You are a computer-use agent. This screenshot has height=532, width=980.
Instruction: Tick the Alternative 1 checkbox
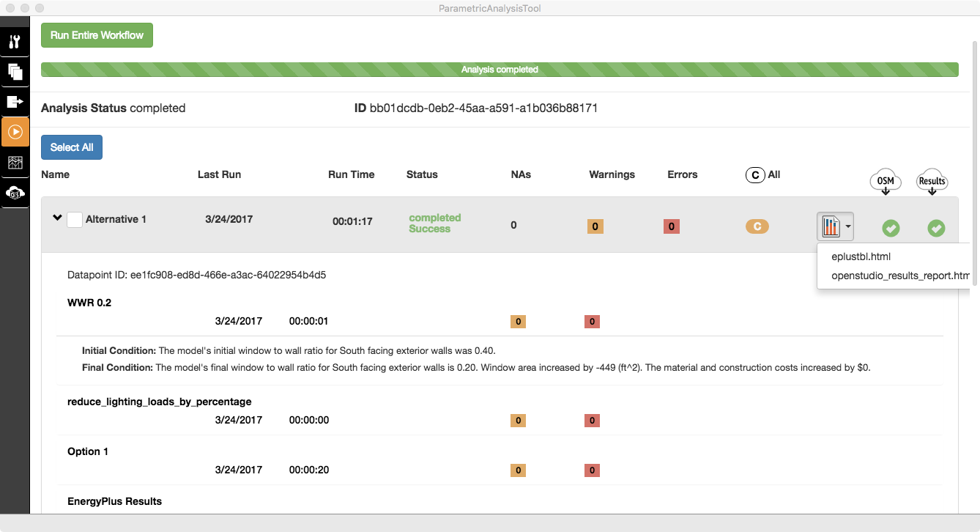[x=75, y=219]
